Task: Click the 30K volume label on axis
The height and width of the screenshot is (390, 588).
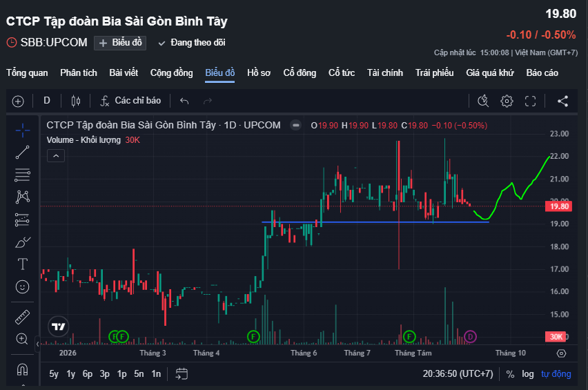Action: pyautogui.click(x=556, y=337)
